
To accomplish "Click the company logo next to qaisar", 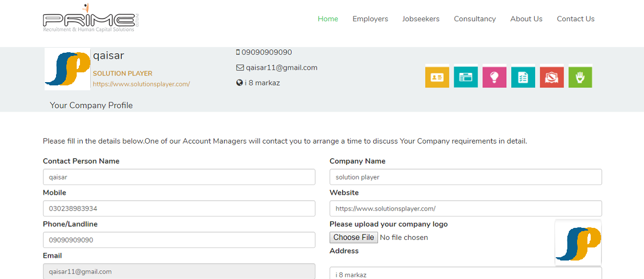I will point(67,69).
